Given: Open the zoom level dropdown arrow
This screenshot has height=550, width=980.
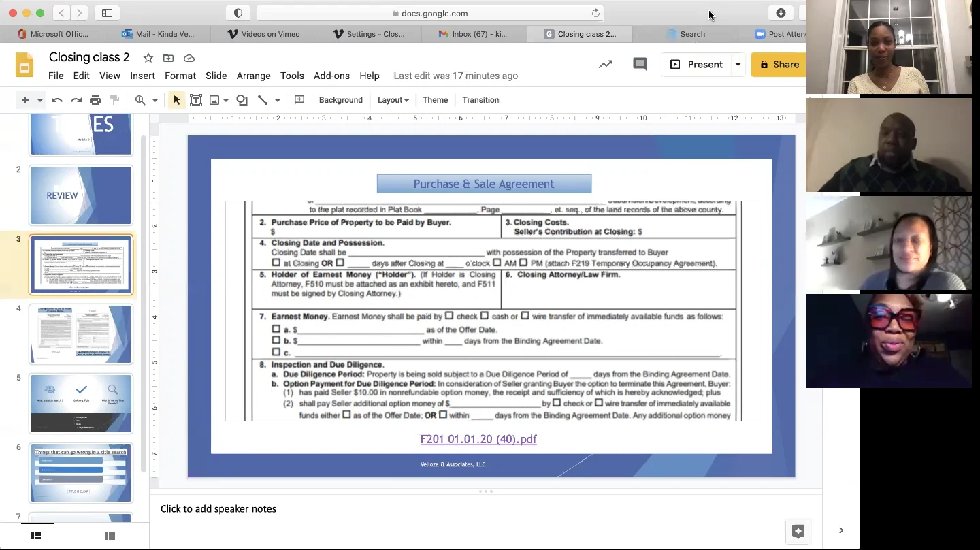Looking at the screenshot, I should point(155,100).
